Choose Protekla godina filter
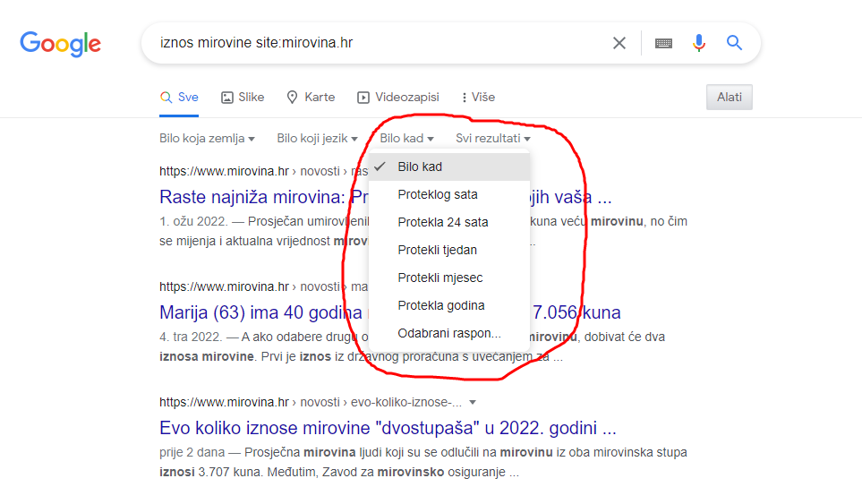The image size is (862, 504). coord(449,305)
